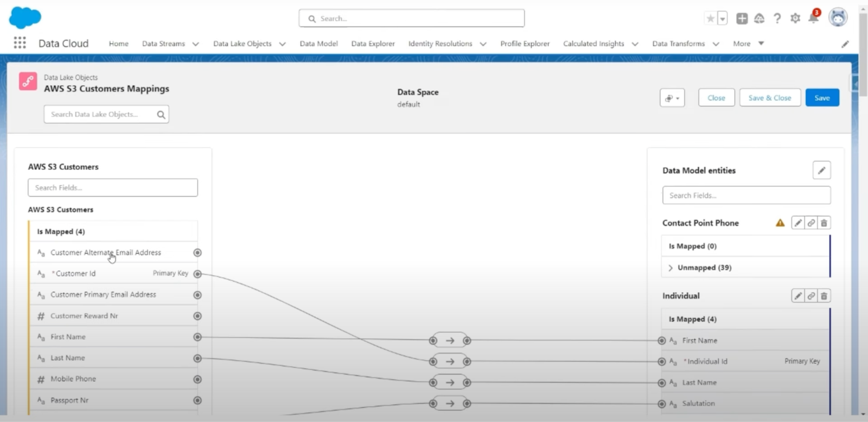868x422 pixels.
Task: Open the Data Transforms dropdown chevron
Action: pyautogui.click(x=716, y=44)
